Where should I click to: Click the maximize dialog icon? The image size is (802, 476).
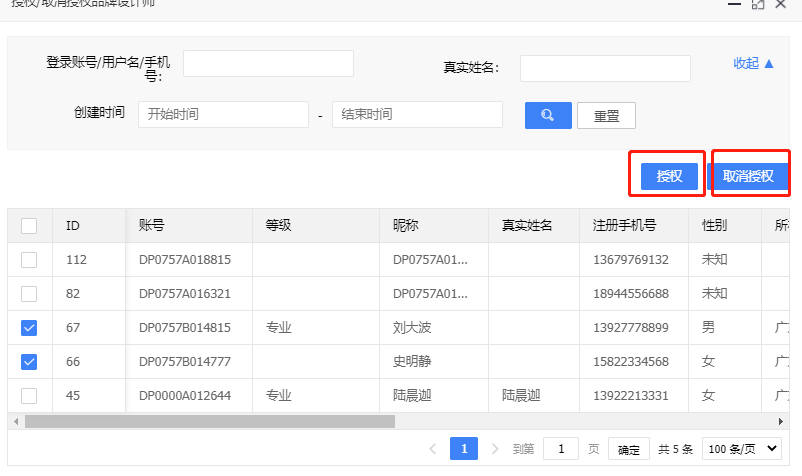coord(758,5)
